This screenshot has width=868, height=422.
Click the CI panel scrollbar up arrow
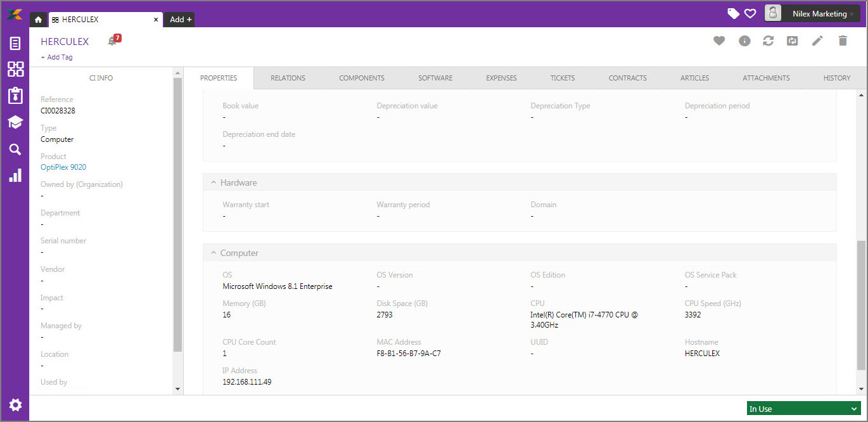[177, 73]
